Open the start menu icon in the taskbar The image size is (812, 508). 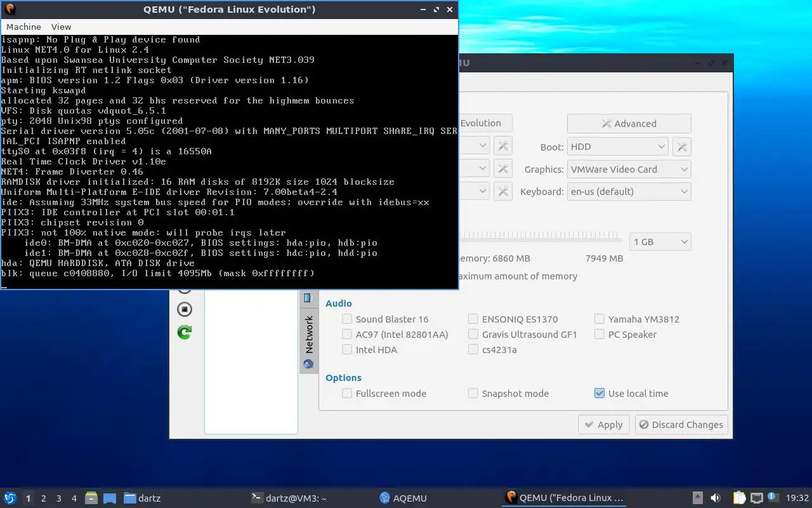click(10, 498)
